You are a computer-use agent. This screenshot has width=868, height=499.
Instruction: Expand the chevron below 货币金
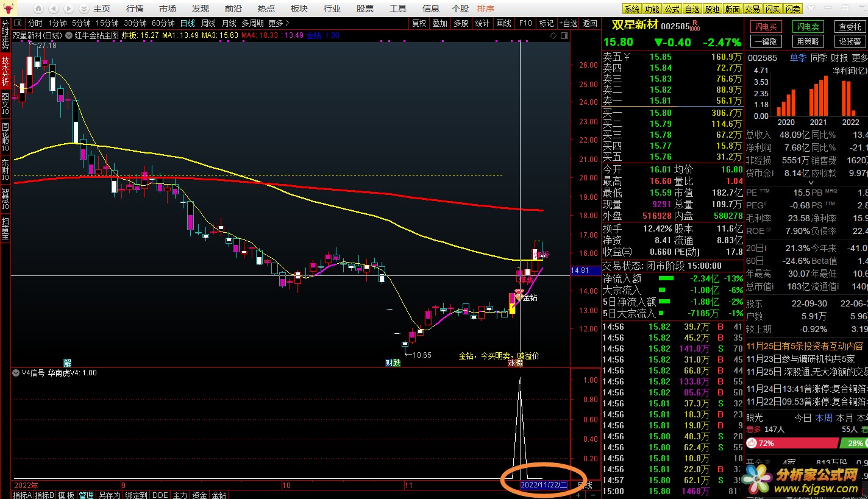pyautogui.click(x=810, y=183)
